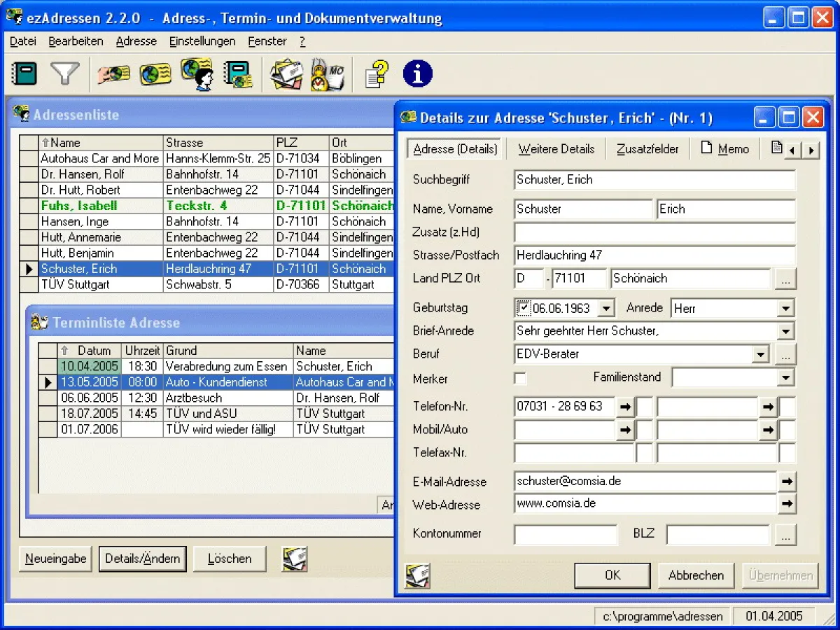The width and height of the screenshot is (840, 630).
Task: Click arrow button next to E-Mail-Adresse
Action: (x=787, y=482)
